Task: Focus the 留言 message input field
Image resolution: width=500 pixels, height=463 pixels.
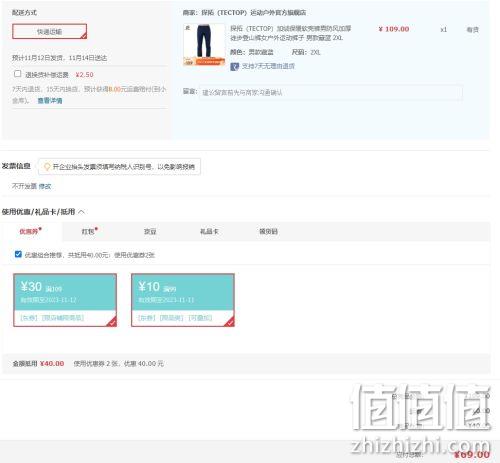Action: [x=331, y=92]
